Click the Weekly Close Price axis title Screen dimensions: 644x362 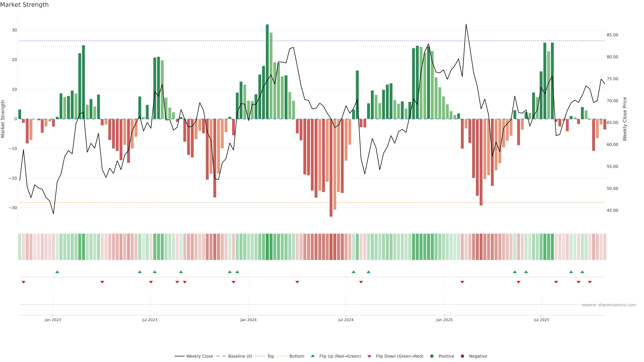click(x=625, y=119)
